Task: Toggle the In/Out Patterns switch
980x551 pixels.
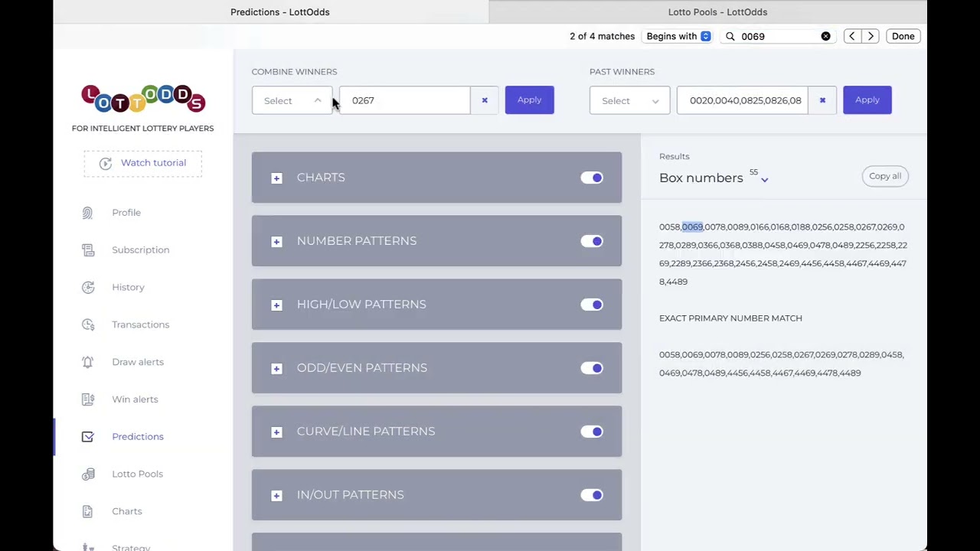Action: pyautogui.click(x=592, y=495)
